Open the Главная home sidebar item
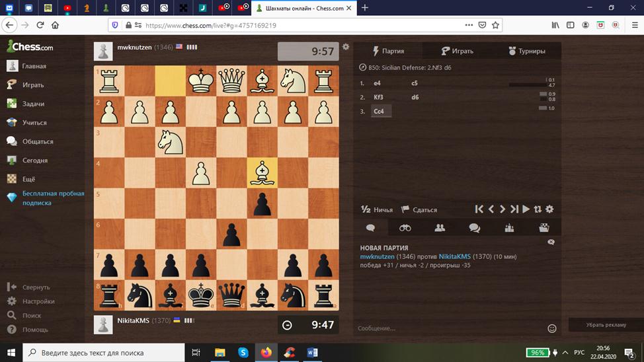644x362 pixels. [x=26, y=66]
